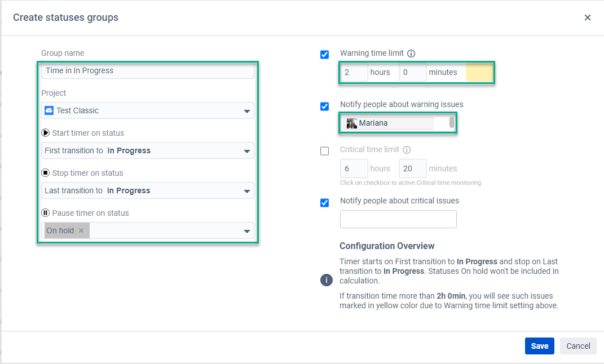Image resolution: width=604 pixels, height=364 pixels.
Task: Click the warning hours field showing 2
Action: click(354, 72)
